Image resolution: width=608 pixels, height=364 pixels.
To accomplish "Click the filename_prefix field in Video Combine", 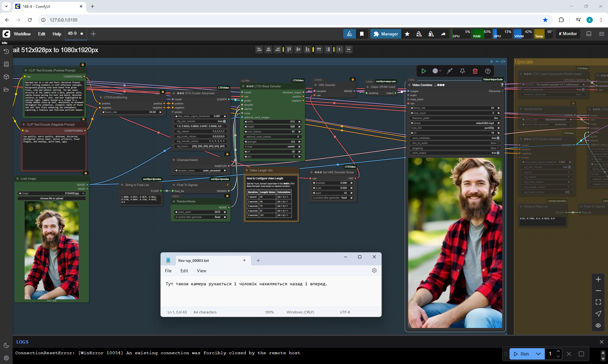I will click(455, 118).
